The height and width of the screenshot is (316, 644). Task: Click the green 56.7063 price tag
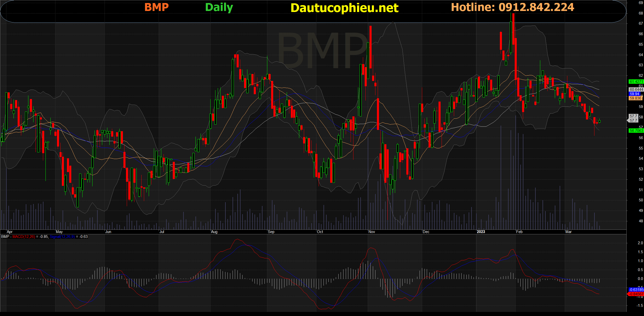click(x=636, y=131)
